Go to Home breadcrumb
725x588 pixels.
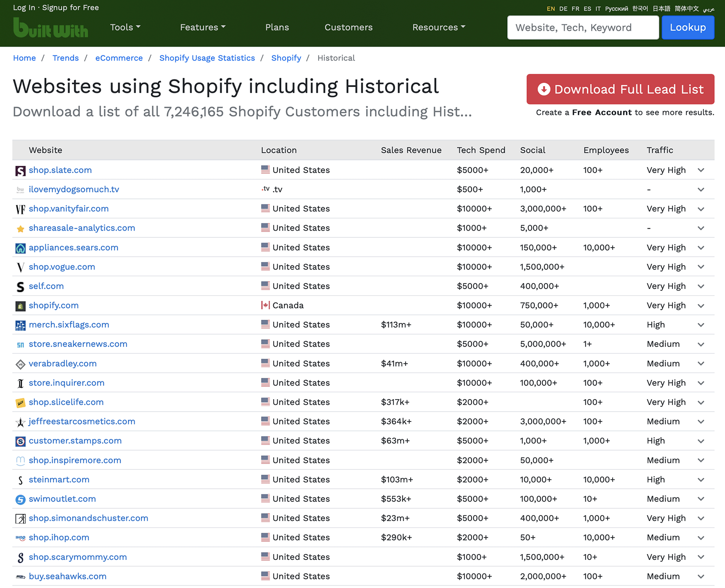pyautogui.click(x=24, y=58)
